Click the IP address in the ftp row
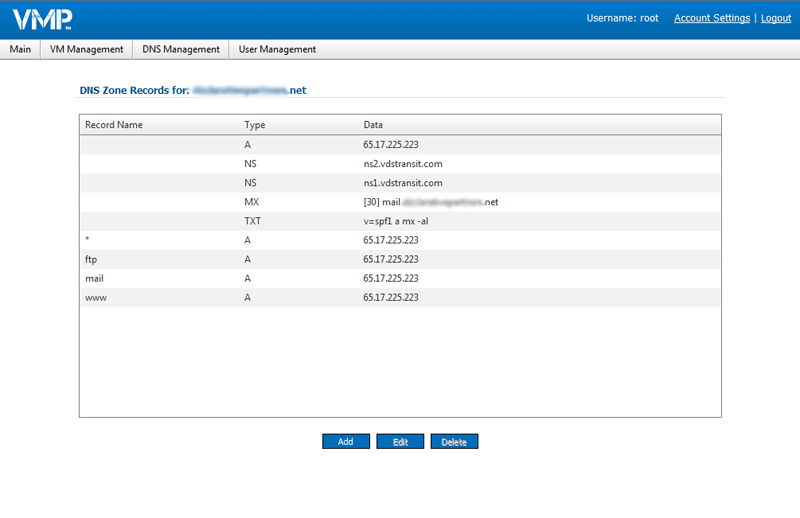The image size is (800, 518). 391,259
